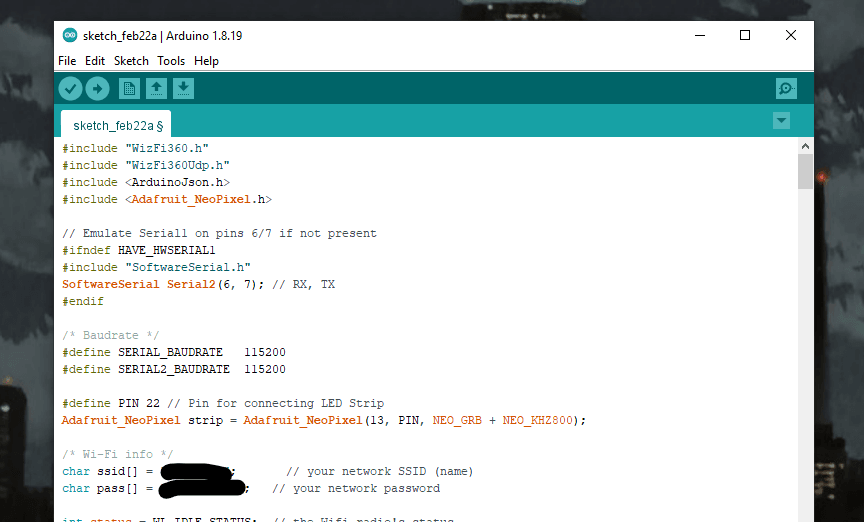864x522 pixels.
Task: Open the Edit menu
Action: 95,61
